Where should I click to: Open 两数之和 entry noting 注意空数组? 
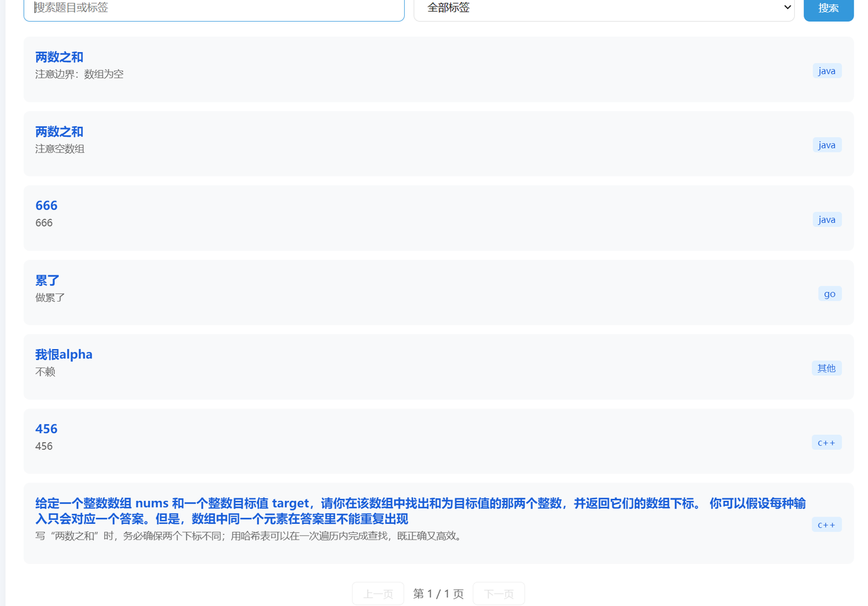(x=59, y=132)
